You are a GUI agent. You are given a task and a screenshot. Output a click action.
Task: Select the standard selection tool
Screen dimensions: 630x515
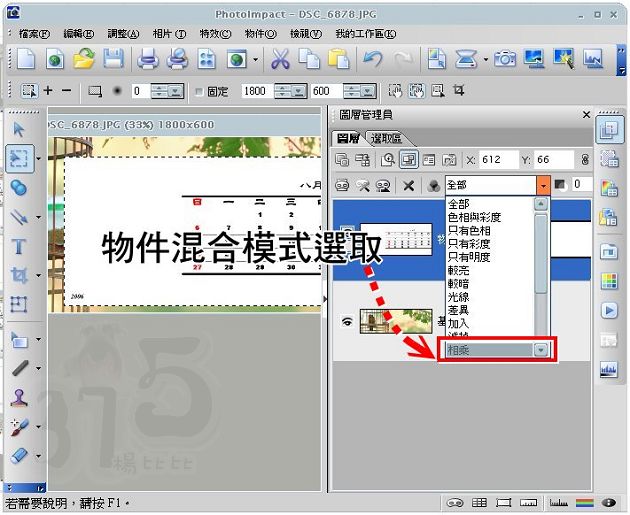click(20, 159)
